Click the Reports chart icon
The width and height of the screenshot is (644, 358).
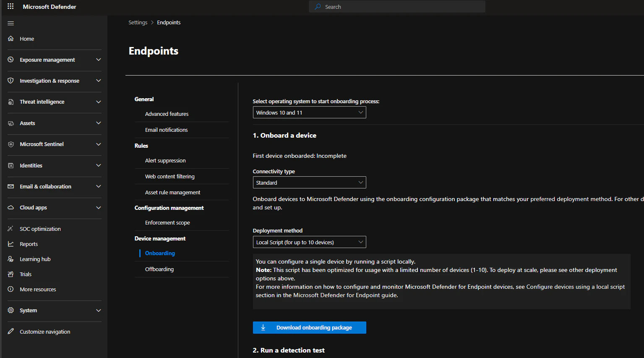click(x=11, y=244)
